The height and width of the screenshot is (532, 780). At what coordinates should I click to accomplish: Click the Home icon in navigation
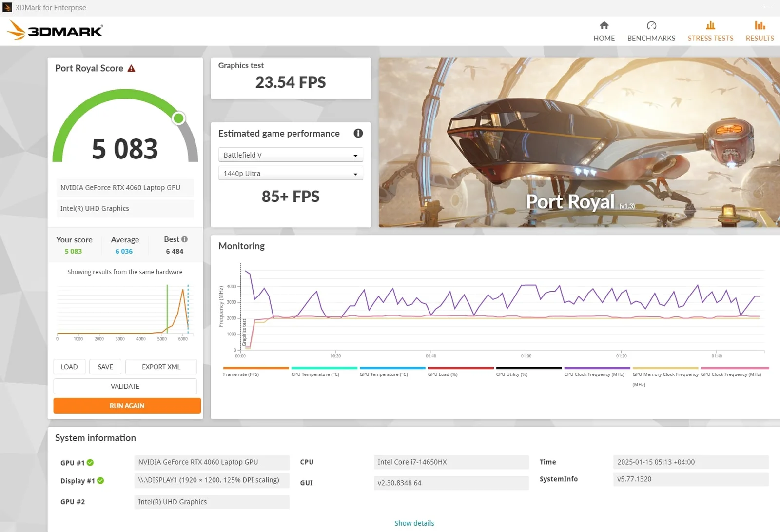(604, 26)
